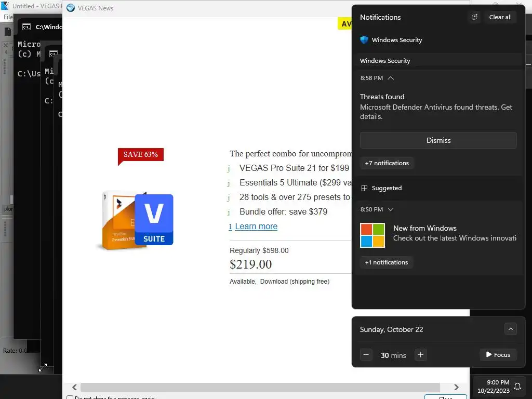Collapse the calendar chevron beside Sunday, October 22
Screen dimensions: 532x399
[510, 329]
